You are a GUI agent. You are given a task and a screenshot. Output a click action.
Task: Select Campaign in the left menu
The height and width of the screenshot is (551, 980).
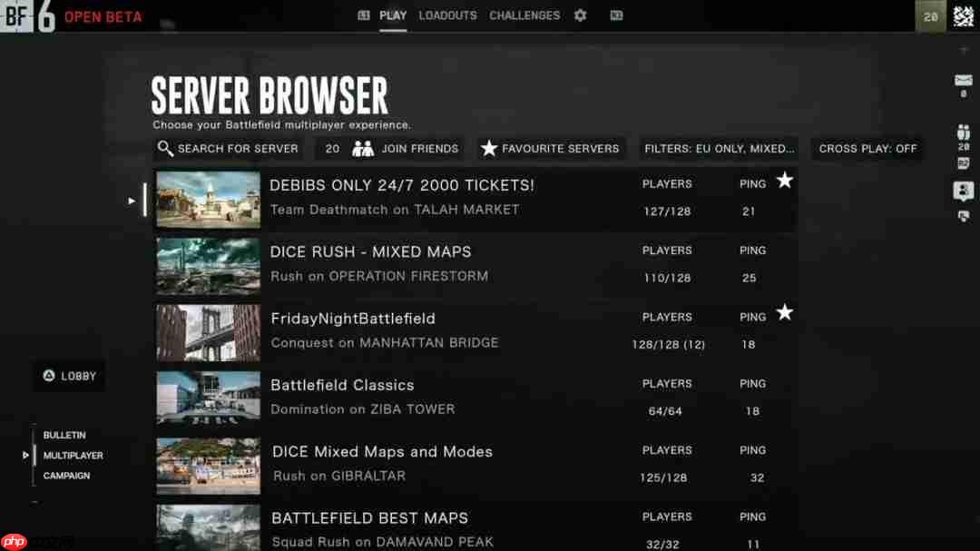click(66, 476)
